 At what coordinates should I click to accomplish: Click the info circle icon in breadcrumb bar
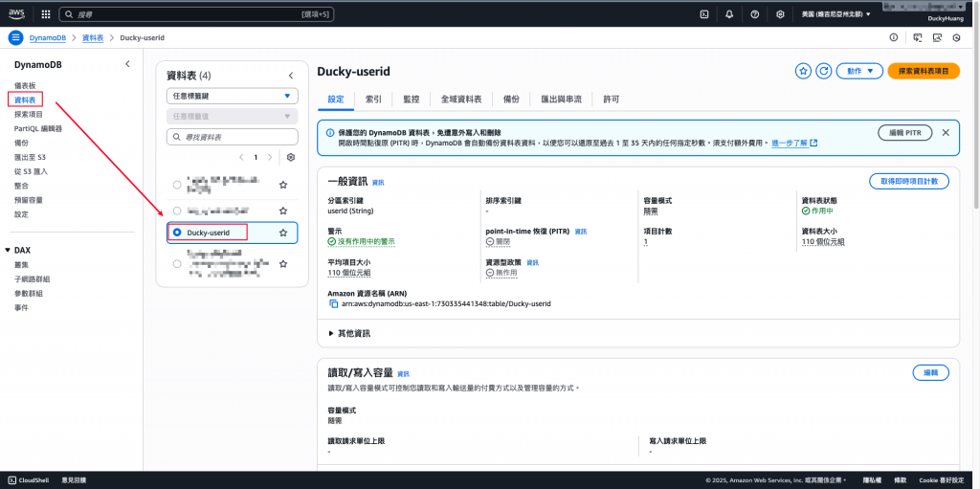[x=894, y=37]
